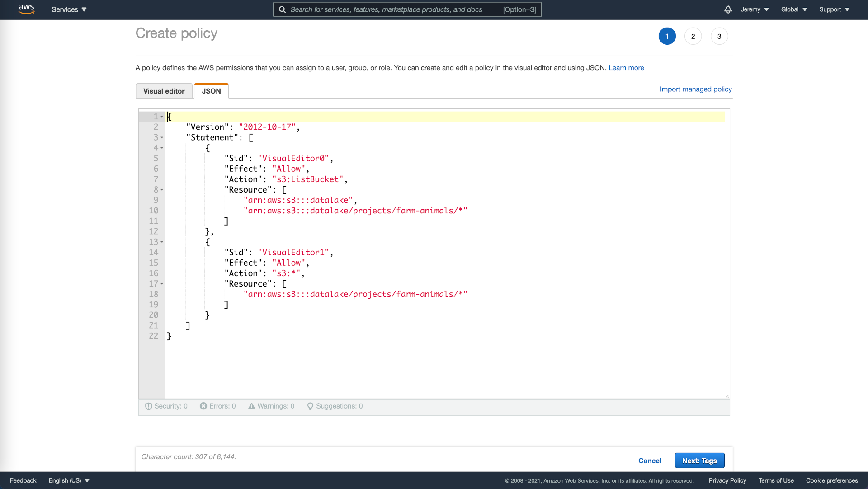Collapse the fold arrow at line 13

(162, 242)
